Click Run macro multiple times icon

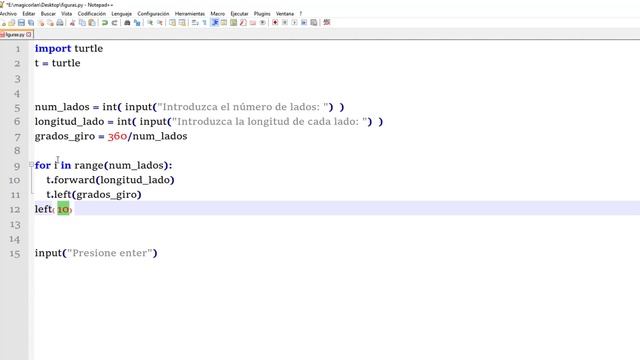tap(304, 23)
